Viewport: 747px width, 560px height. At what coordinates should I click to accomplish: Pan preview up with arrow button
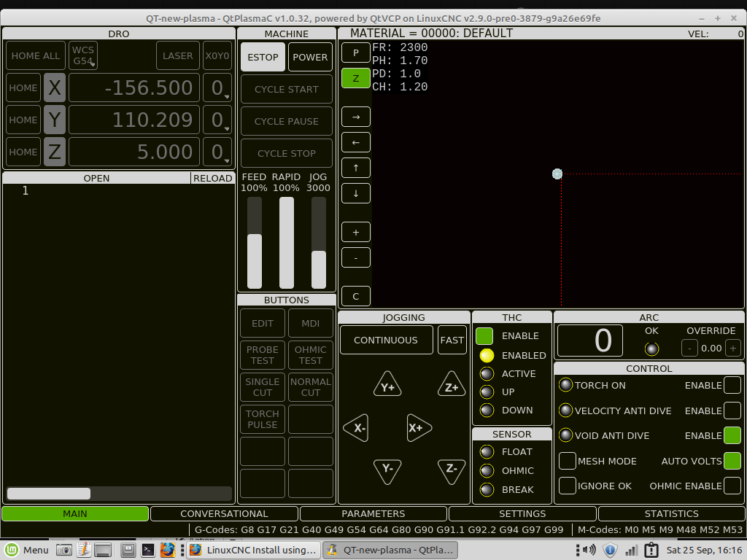356,168
